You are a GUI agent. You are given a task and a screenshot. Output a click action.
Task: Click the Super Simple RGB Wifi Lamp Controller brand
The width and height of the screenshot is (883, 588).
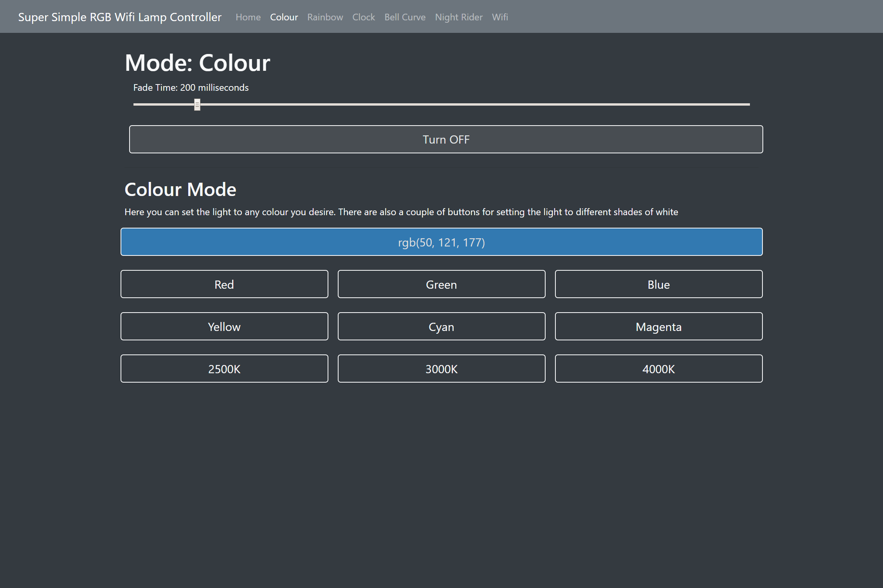click(120, 17)
